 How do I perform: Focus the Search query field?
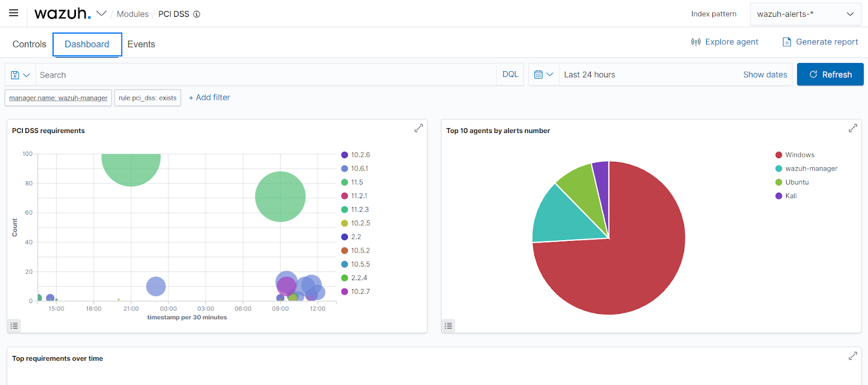tap(266, 75)
